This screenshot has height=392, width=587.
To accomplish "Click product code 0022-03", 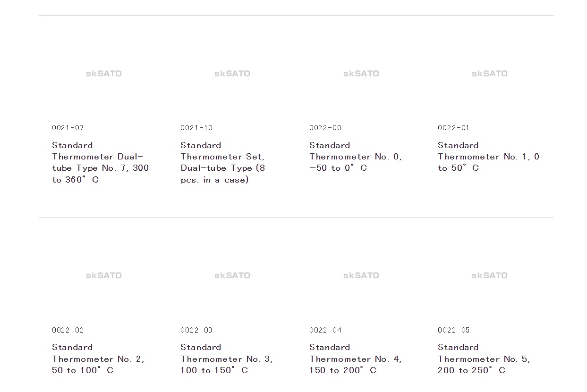I will point(196,330).
